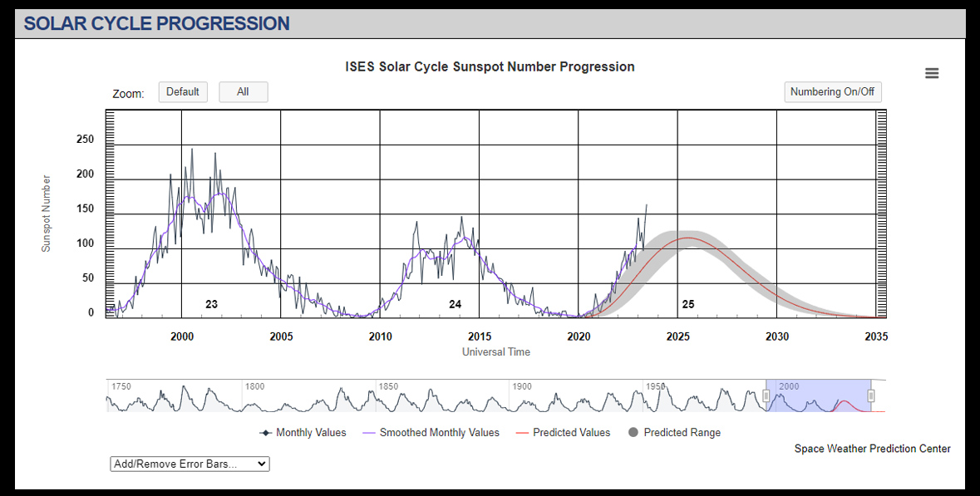Click the Zoom: label

pos(128,94)
